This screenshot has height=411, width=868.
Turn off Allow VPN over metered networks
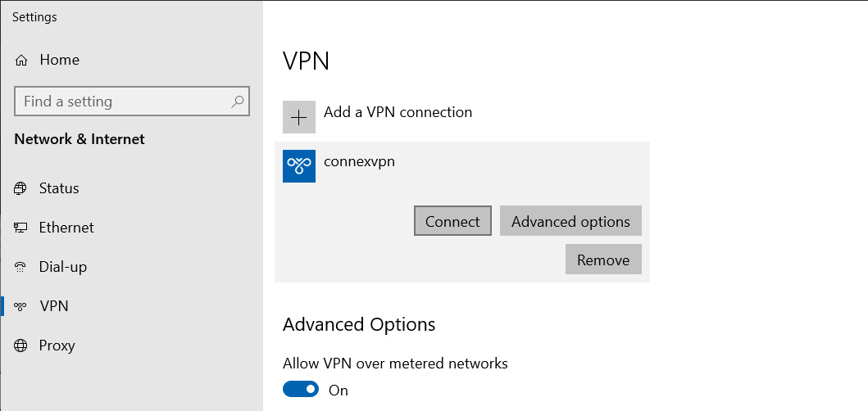[301, 390]
